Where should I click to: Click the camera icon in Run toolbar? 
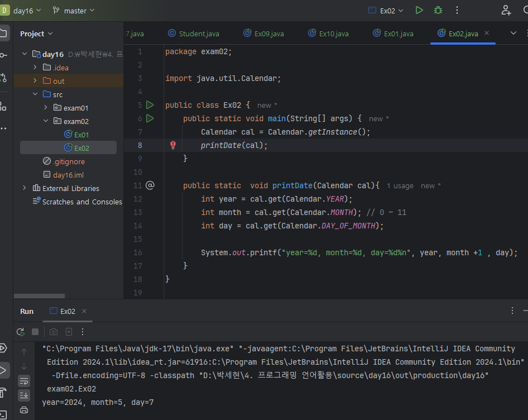pyautogui.click(x=54, y=332)
